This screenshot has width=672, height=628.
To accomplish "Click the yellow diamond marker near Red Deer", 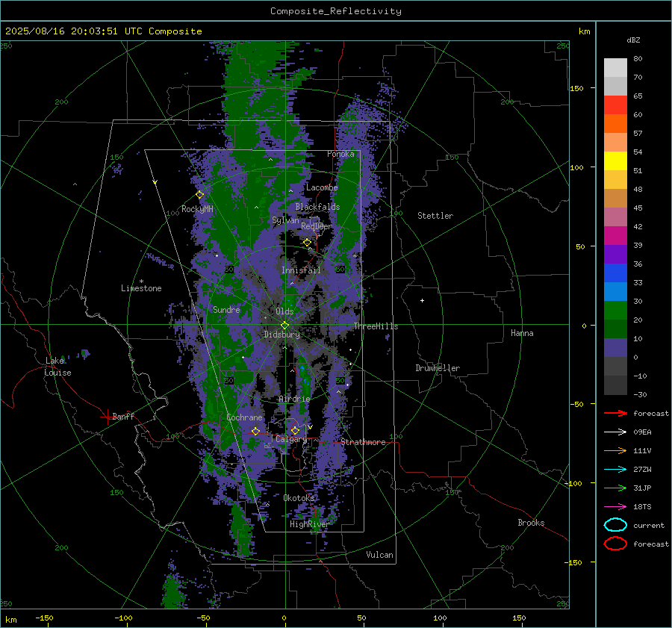I will pos(307,243).
